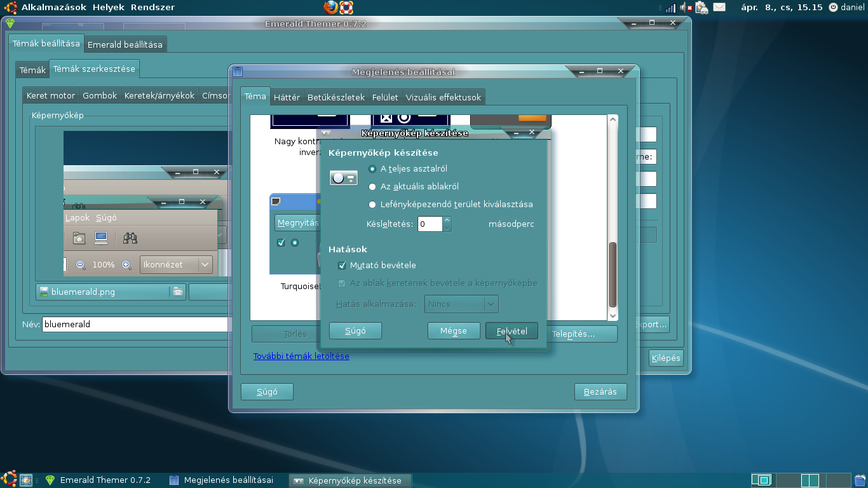The image size is (868, 488).
Task: Switch to the Emerald beállítása tab
Action: click(x=125, y=44)
